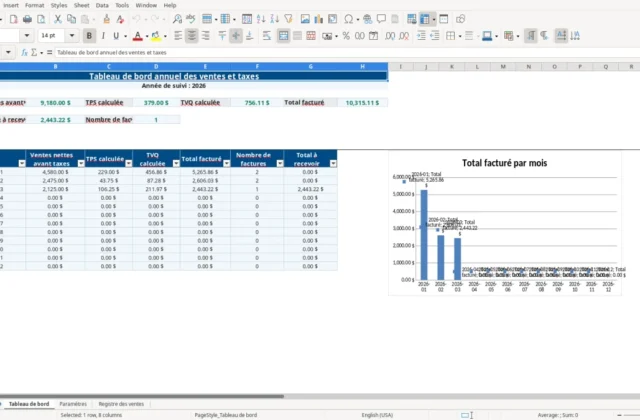Select the Total facturé par mois chart
The image size is (640, 420).
505,223
